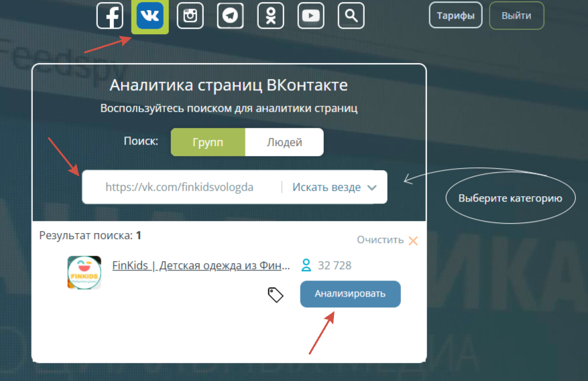The image size is (588, 381).
Task: Click the orange X clear icon
Action: 413,240
